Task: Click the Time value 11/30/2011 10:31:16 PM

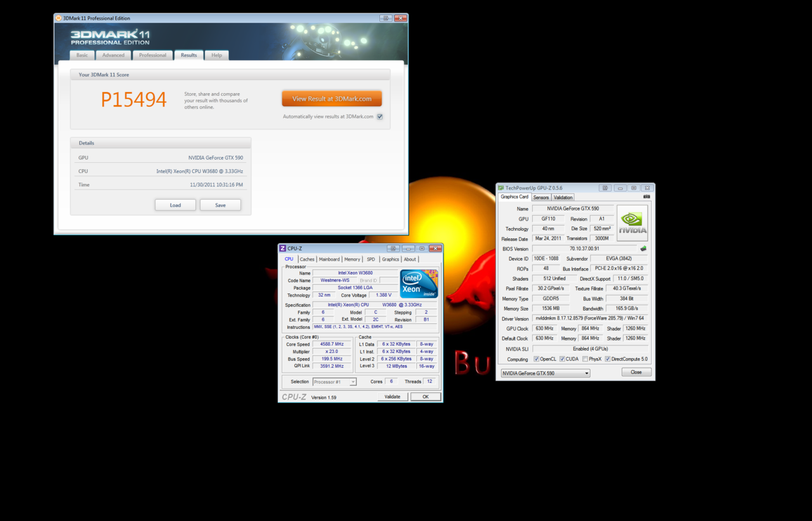Action: pos(216,185)
